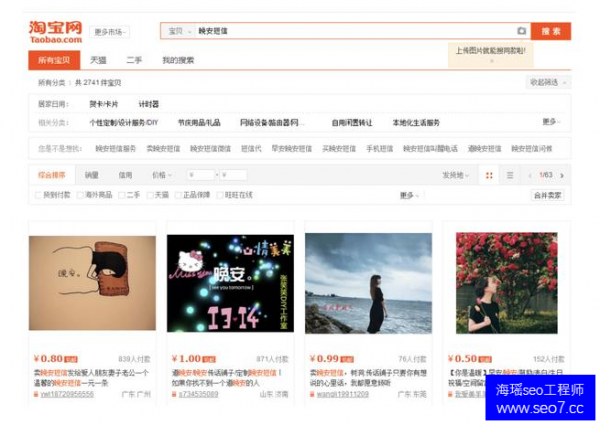Switch to the 天猫 tab

click(98, 60)
